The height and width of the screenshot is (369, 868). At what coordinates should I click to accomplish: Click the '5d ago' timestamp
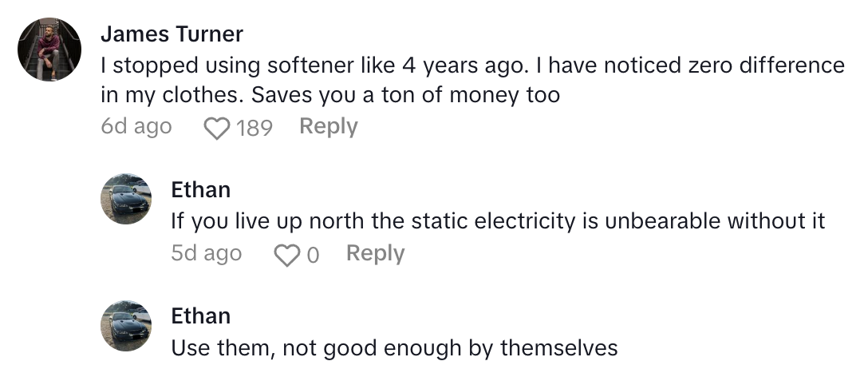tap(206, 254)
